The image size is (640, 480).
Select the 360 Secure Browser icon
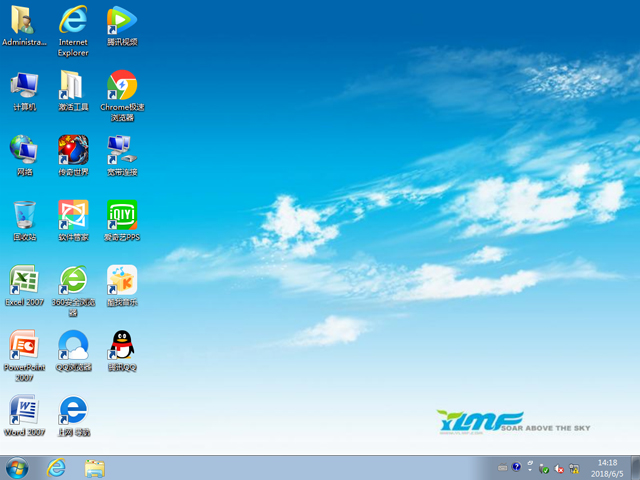73,280
